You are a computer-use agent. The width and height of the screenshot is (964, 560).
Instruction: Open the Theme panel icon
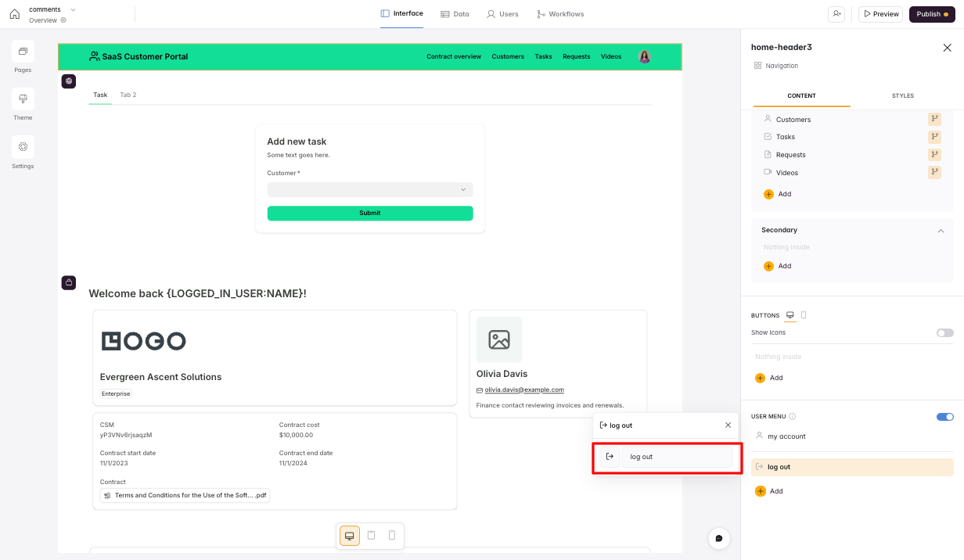pos(23,99)
